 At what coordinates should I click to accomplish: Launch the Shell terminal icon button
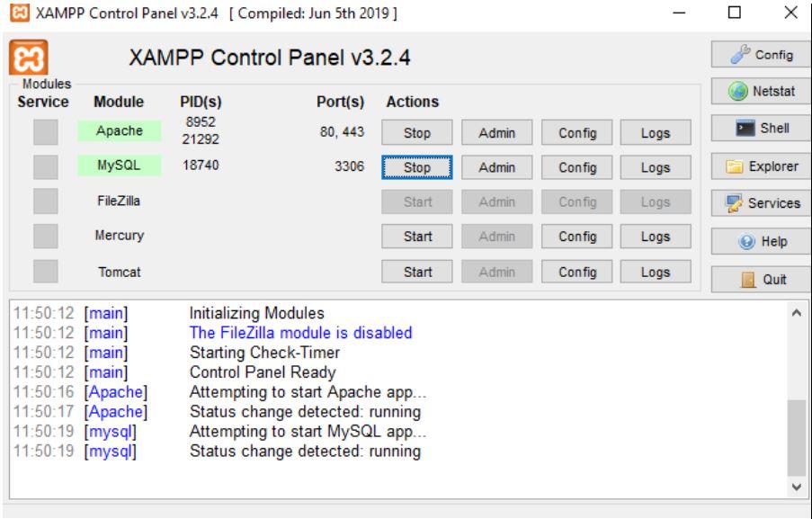pyautogui.click(x=762, y=128)
